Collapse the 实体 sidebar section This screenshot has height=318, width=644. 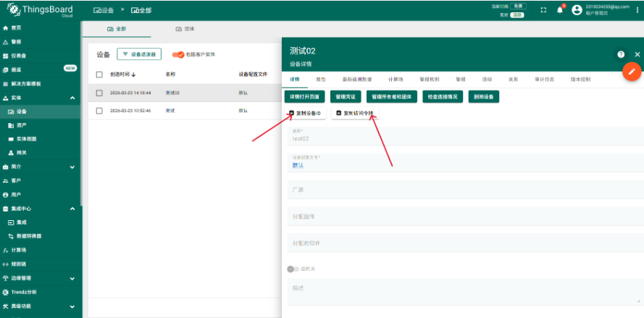tap(72, 98)
